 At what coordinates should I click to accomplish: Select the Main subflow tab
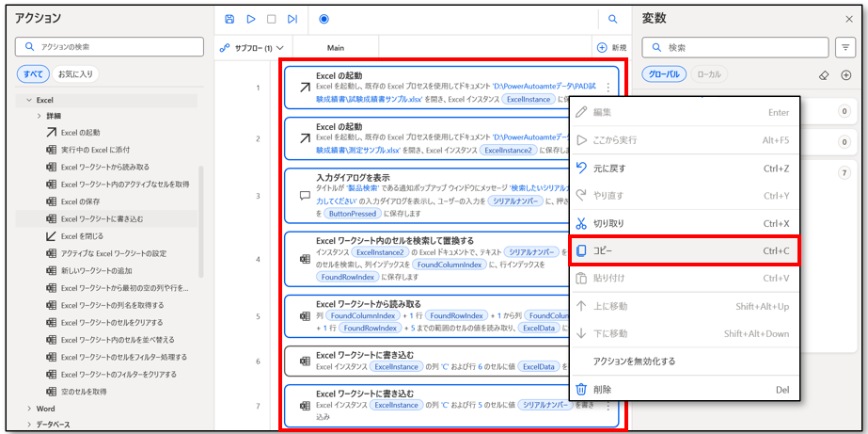(336, 47)
